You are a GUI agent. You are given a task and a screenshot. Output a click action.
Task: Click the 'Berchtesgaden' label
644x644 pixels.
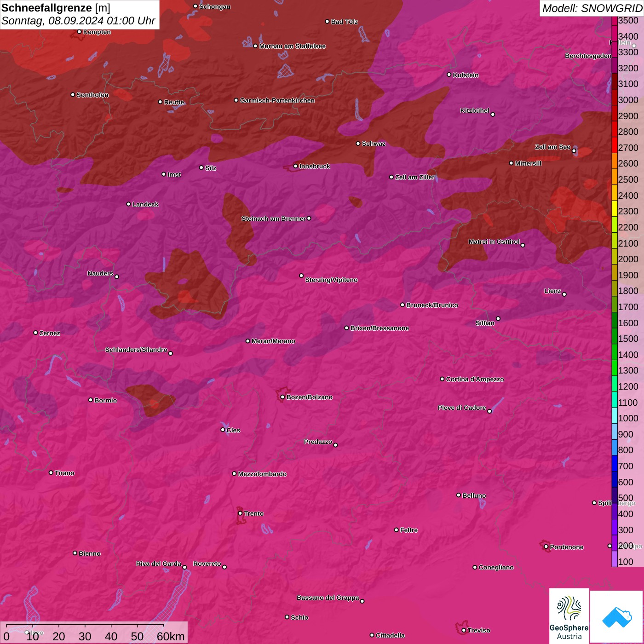click(x=588, y=56)
